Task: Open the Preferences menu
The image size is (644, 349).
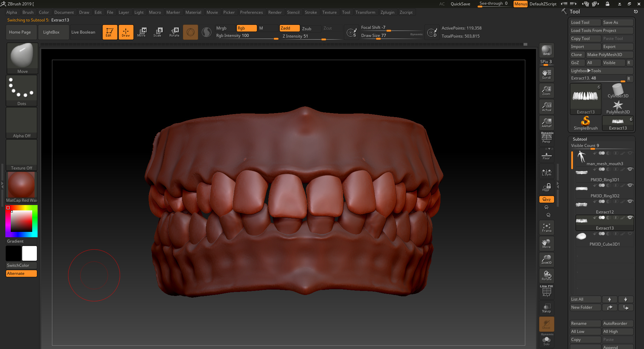Action: click(251, 12)
